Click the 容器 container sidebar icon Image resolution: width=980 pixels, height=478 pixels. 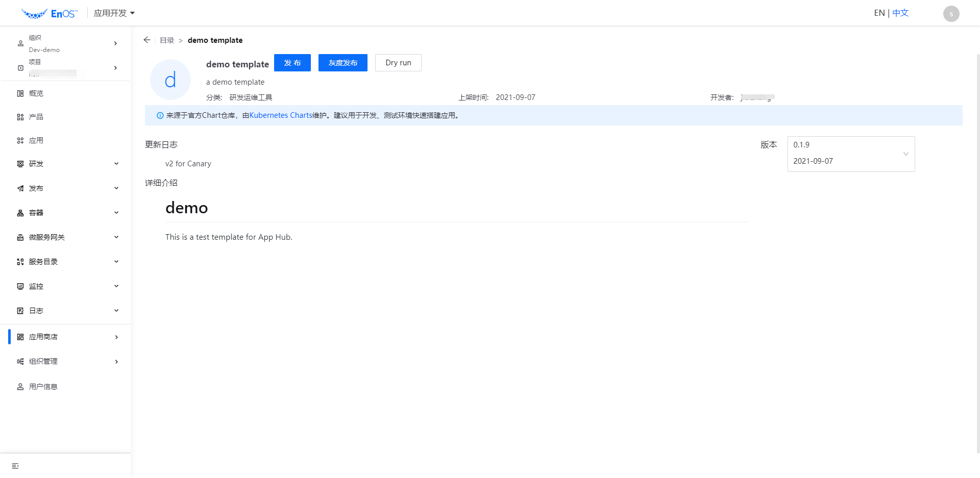(35, 212)
